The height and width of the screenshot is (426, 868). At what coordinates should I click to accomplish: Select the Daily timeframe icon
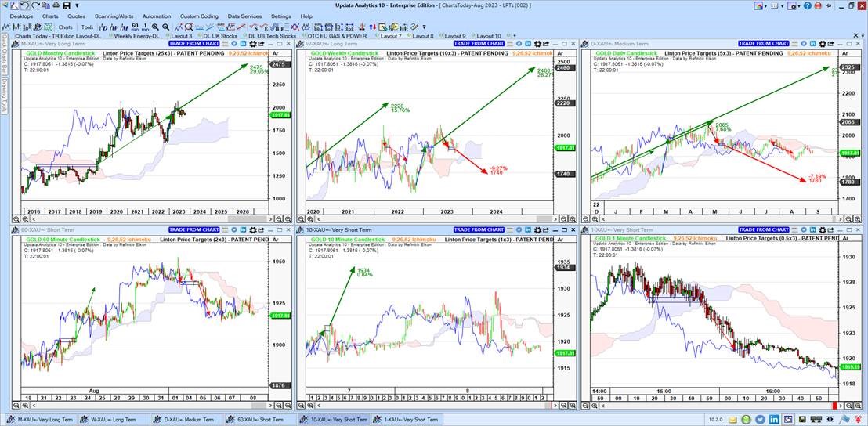tap(104, 27)
